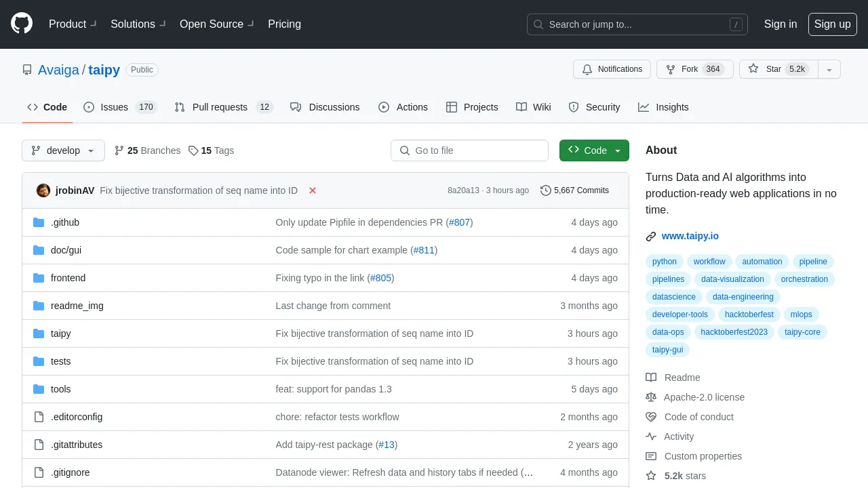Open pull request #805 link
Image resolution: width=868 pixels, height=488 pixels.
[x=380, y=278]
